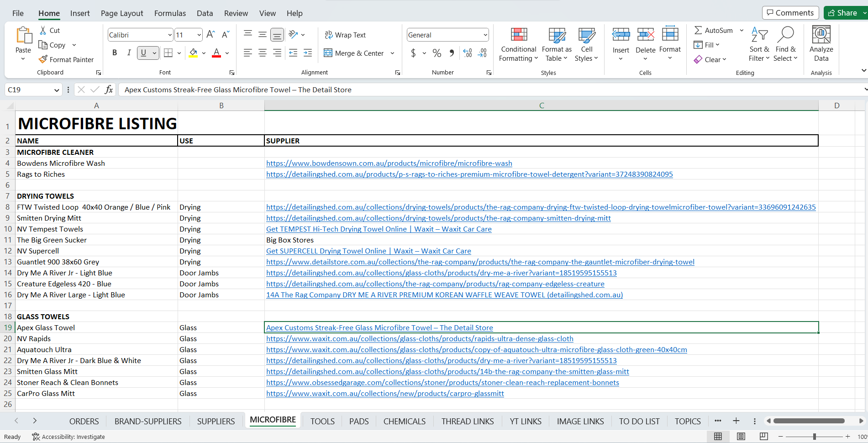Toggle Wrap Text
This screenshot has height=443, width=868.
click(x=345, y=35)
